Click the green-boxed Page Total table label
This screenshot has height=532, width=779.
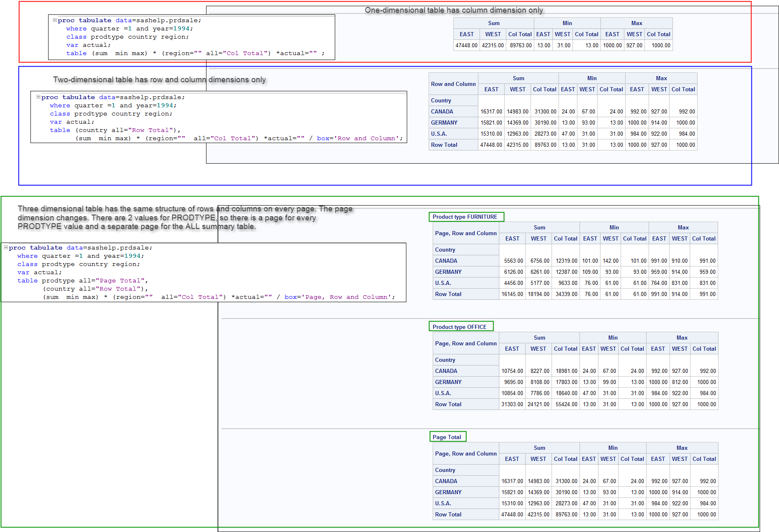(447, 437)
